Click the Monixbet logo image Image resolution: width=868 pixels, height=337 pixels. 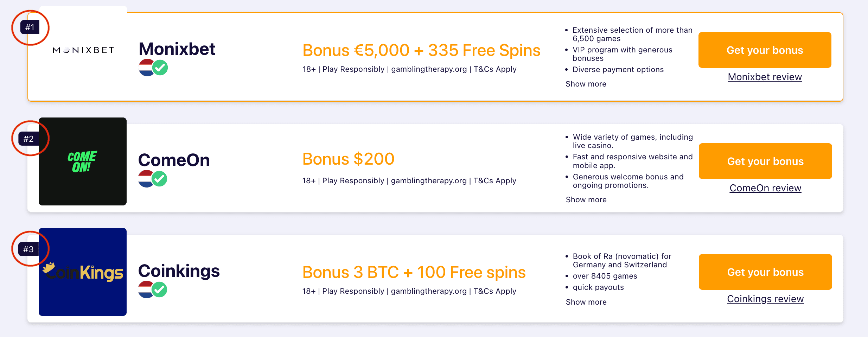tap(83, 50)
